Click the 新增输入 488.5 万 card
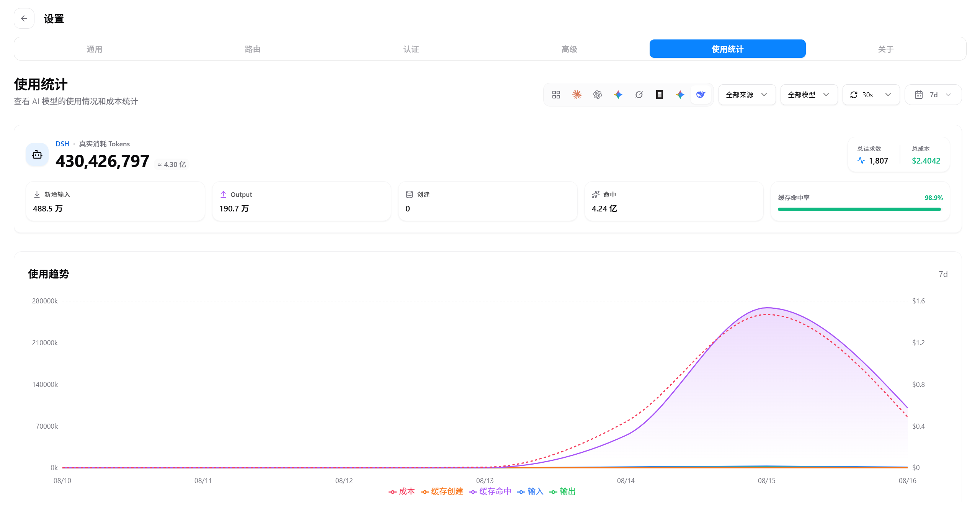Viewport: 980px width, 511px height. coord(115,201)
